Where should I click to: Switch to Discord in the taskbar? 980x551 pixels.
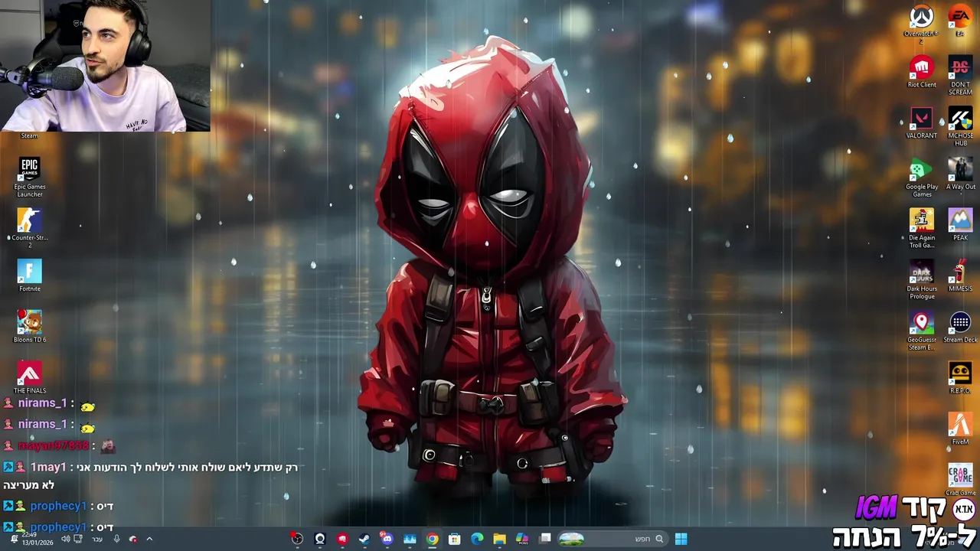387,539
